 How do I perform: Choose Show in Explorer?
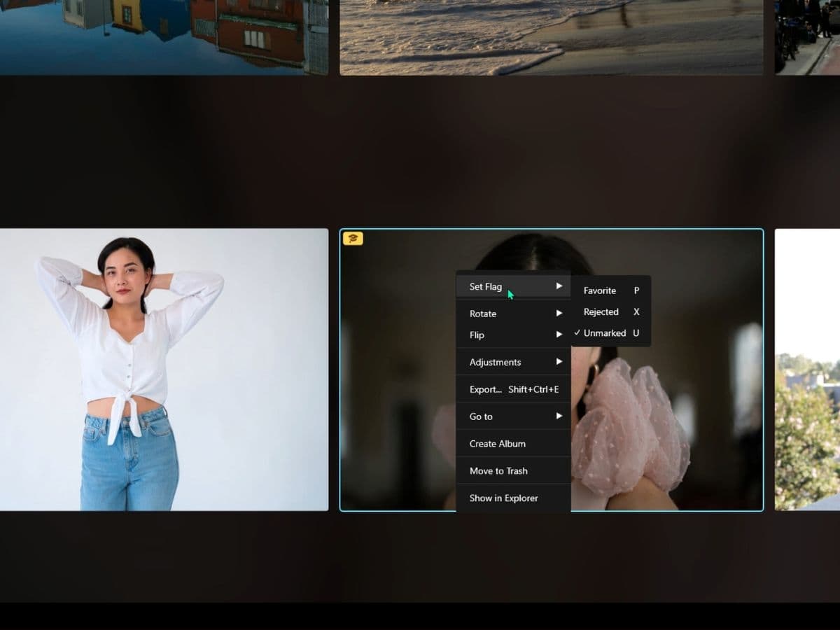click(x=513, y=498)
